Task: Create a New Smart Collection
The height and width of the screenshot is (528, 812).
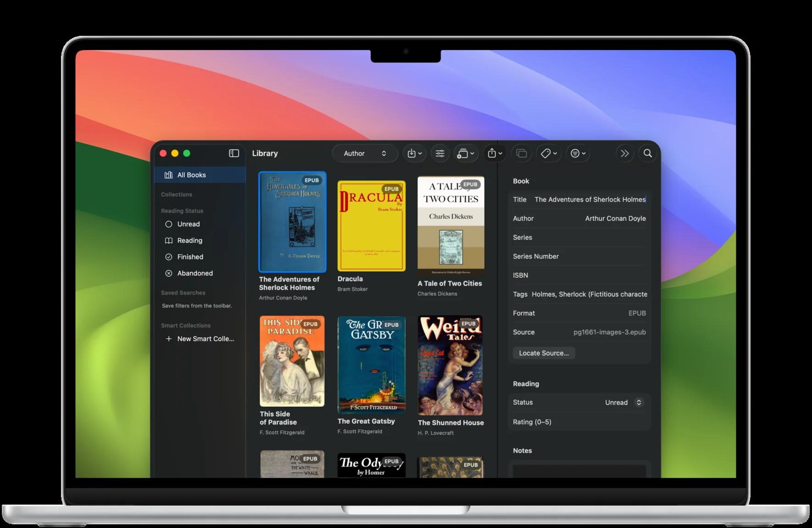Action: (200, 339)
